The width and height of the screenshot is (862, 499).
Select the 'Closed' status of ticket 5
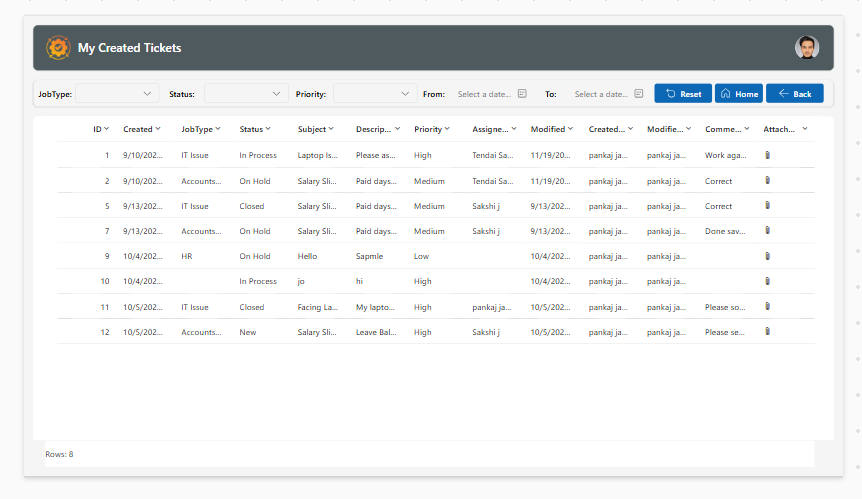pos(252,206)
